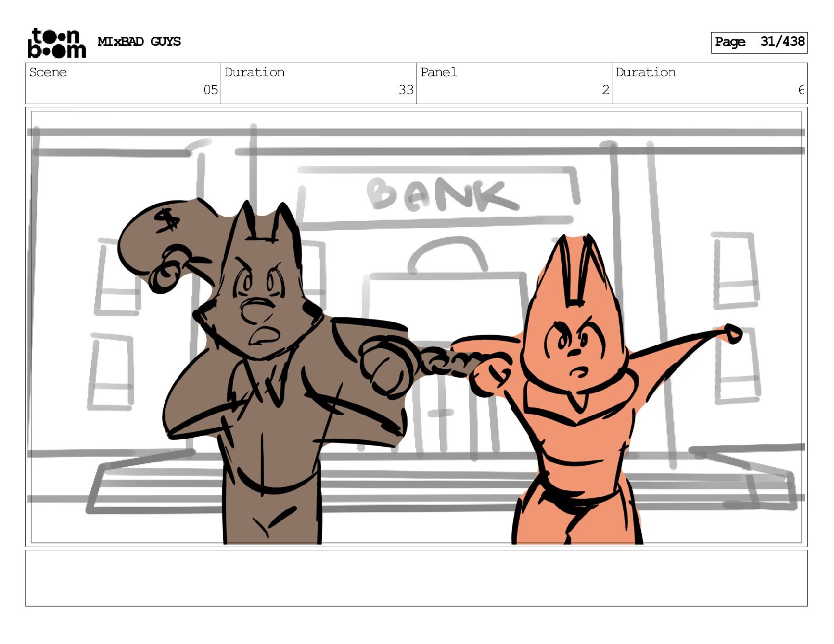
Task: Select the scene duration value '33'
Action: [x=406, y=90]
